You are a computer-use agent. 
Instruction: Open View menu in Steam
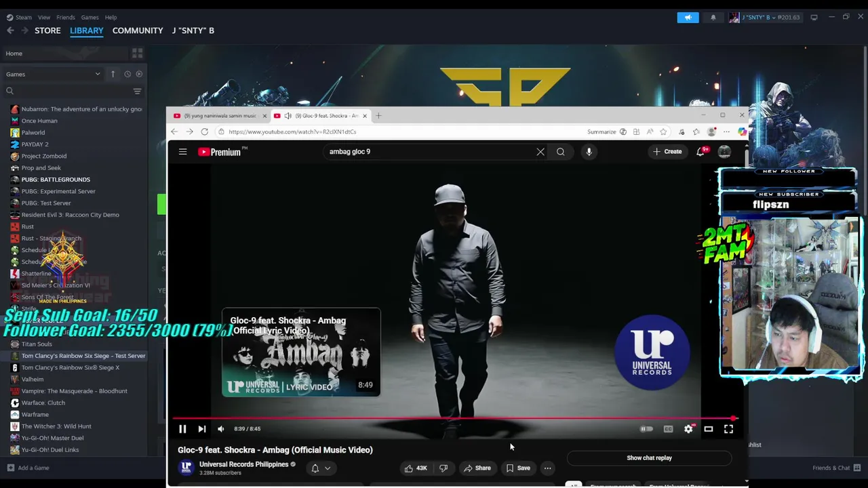pyautogui.click(x=44, y=18)
